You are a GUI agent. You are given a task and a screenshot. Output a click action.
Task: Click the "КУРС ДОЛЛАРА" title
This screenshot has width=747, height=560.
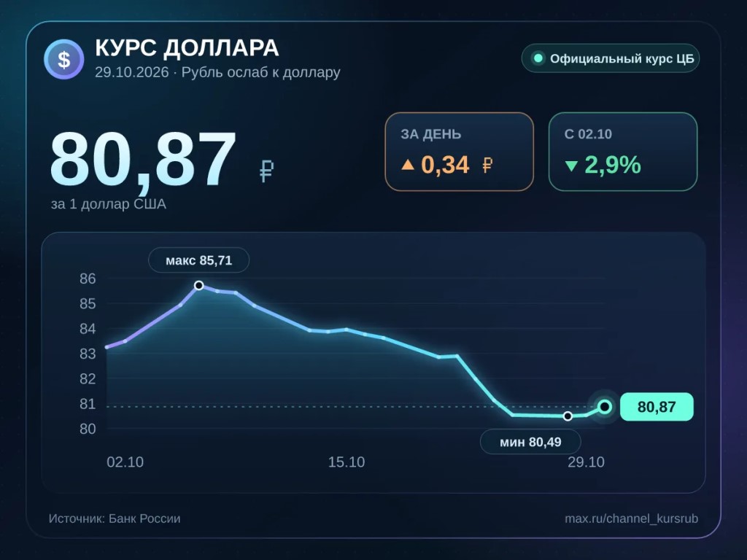(187, 48)
